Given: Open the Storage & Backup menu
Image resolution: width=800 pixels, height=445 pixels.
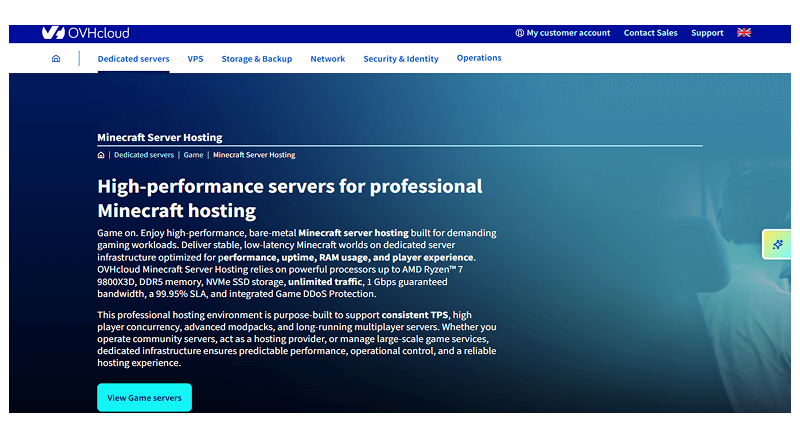Looking at the screenshot, I should pos(257,59).
